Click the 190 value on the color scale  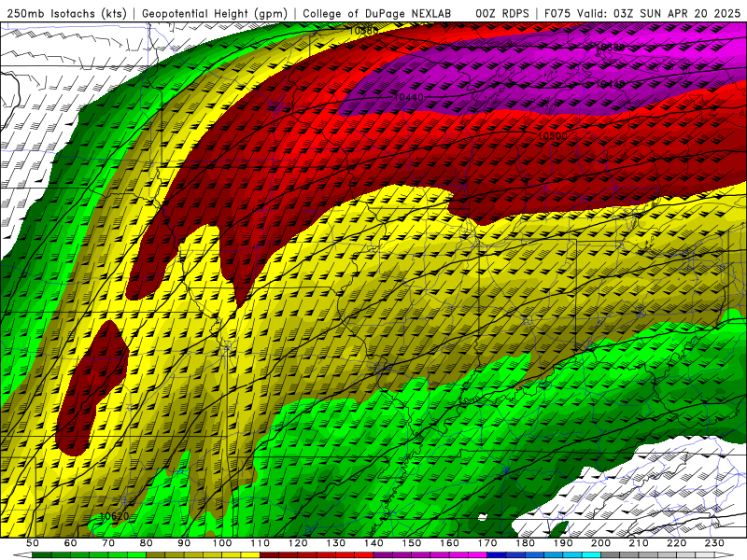(563, 543)
